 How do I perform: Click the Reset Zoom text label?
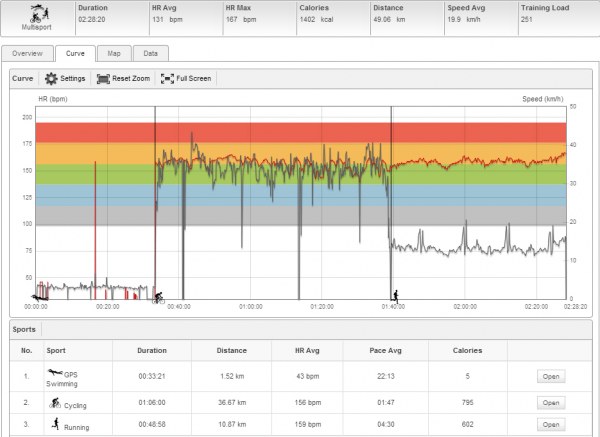click(131, 78)
